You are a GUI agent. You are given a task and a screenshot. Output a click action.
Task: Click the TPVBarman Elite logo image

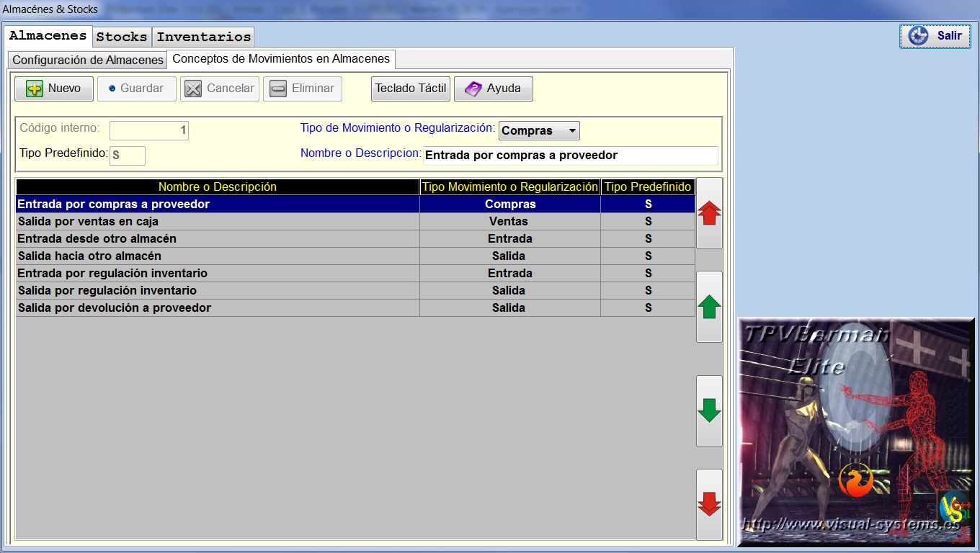tap(855, 432)
